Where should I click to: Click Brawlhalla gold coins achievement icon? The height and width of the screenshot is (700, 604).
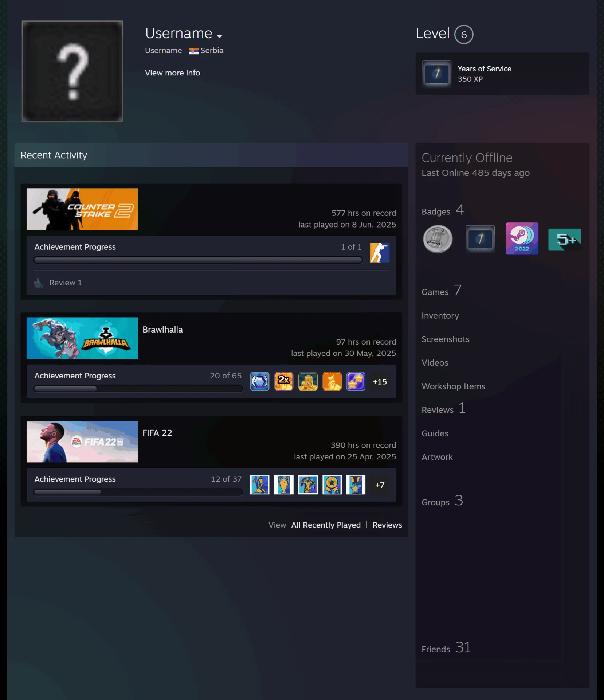click(308, 381)
